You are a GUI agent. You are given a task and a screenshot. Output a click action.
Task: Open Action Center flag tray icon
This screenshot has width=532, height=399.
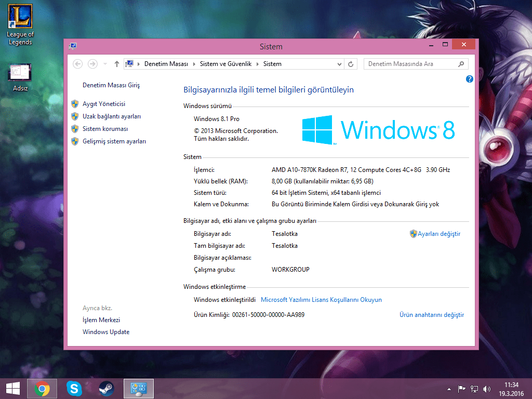462,389
